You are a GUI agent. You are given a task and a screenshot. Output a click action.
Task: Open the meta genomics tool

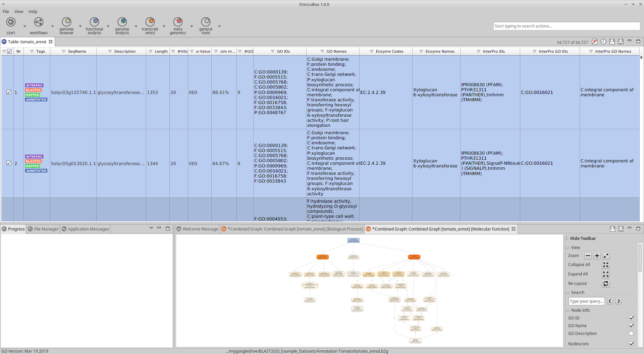[178, 22]
